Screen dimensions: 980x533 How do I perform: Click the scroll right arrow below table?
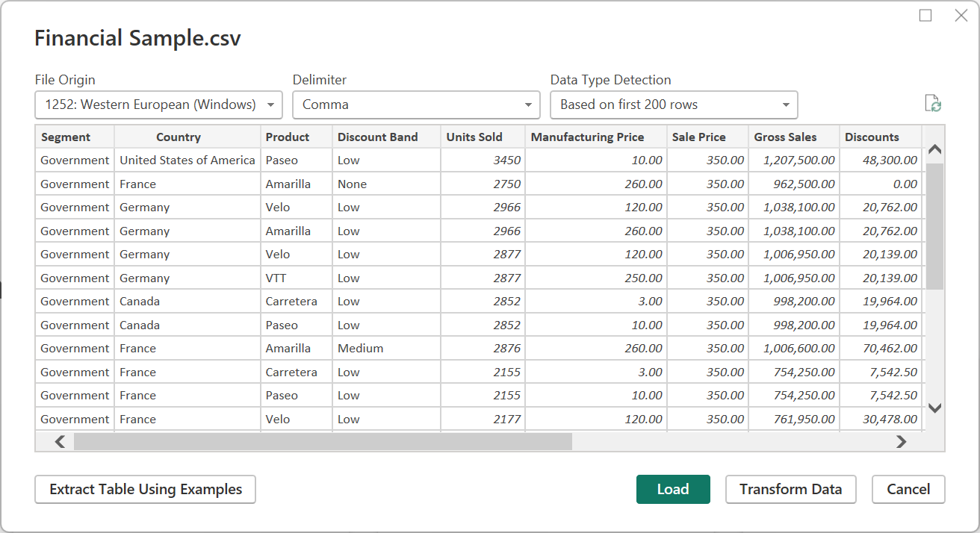coord(901,442)
